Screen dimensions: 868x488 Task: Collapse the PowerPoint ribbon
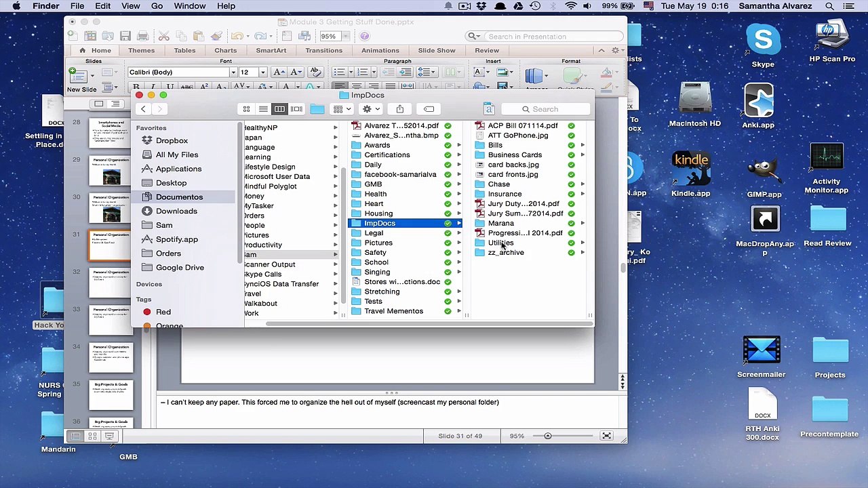[x=601, y=50]
